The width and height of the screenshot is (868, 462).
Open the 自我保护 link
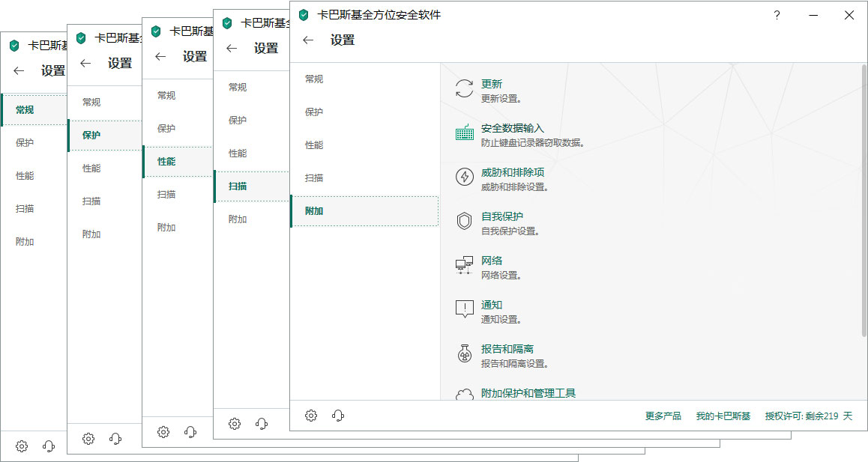(502, 216)
